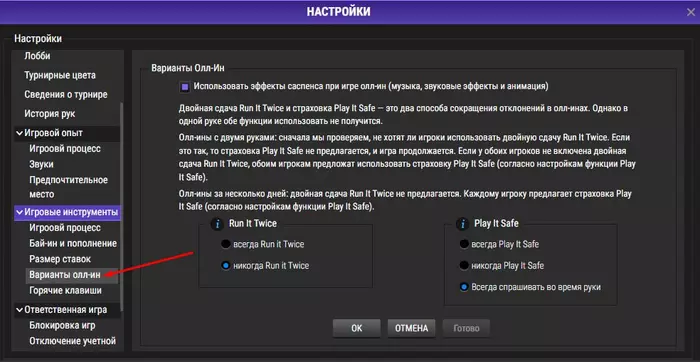Open the Play It Safe info icon
The image size is (700, 362).
click(462, 223)
